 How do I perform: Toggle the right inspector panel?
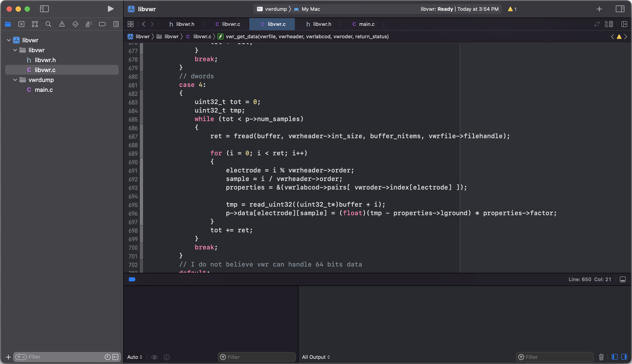pos(620,9)
